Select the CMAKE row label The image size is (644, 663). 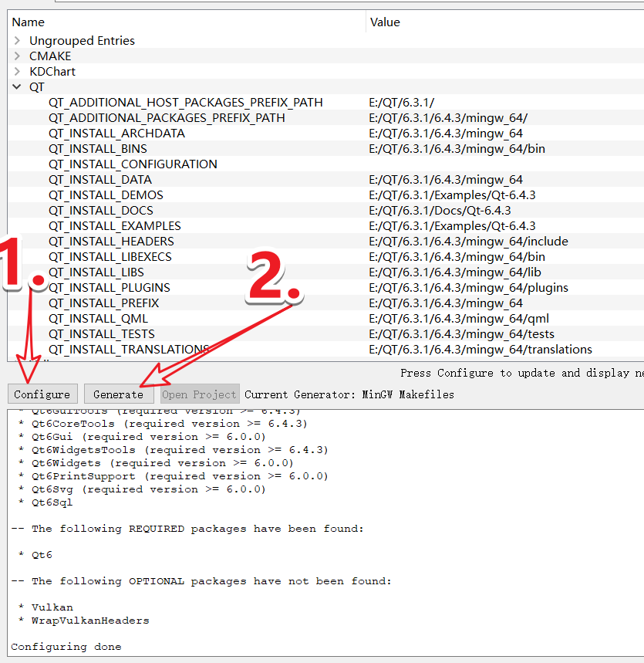50,56
